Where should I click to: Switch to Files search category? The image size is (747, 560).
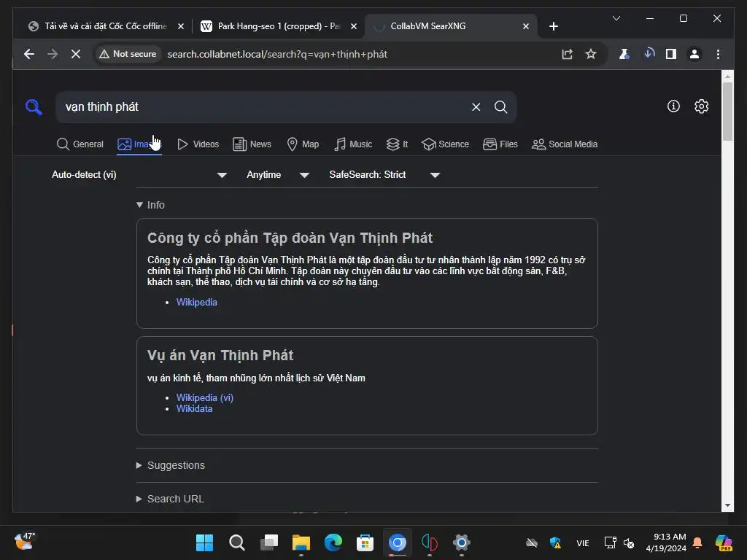pos(500,144)
